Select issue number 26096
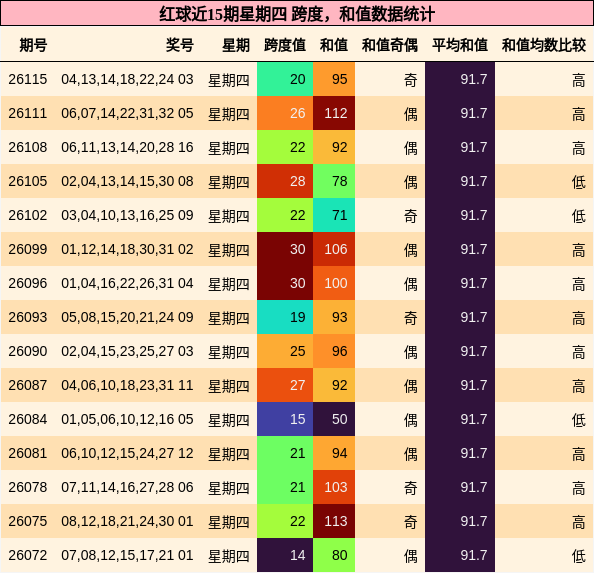594x573 pixels. point(28,283)
